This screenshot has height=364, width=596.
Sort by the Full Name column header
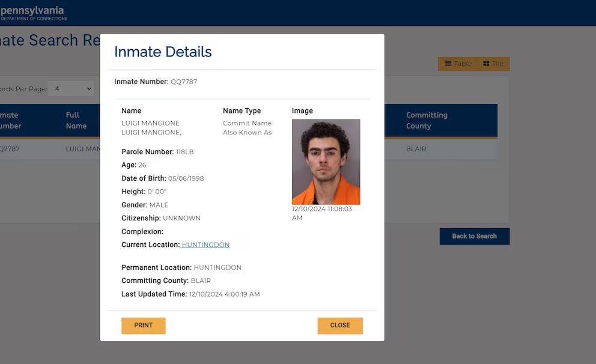[76, 121]
